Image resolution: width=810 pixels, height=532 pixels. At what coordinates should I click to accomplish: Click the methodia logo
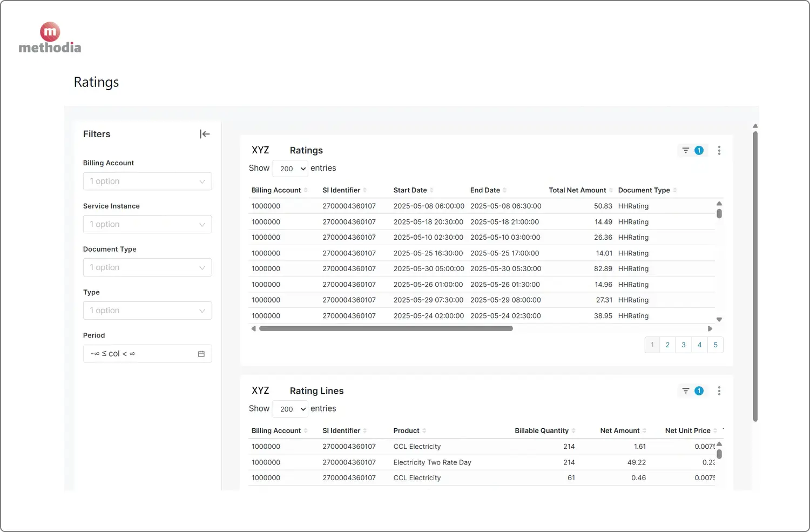tap(50, 38)
